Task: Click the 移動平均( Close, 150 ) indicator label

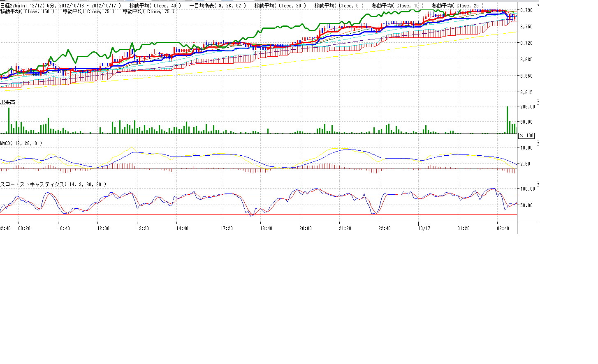Action: (27, 12)
